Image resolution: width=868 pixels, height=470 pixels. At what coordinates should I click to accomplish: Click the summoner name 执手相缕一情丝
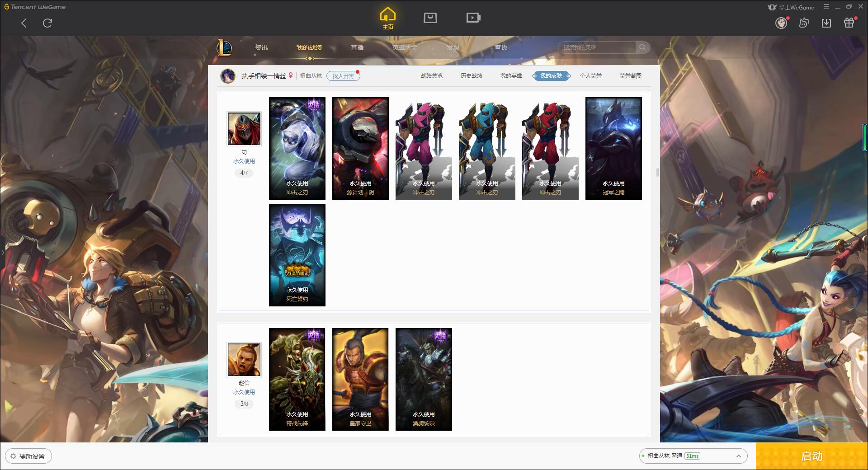pyautogui.click(x=264, y=76)
